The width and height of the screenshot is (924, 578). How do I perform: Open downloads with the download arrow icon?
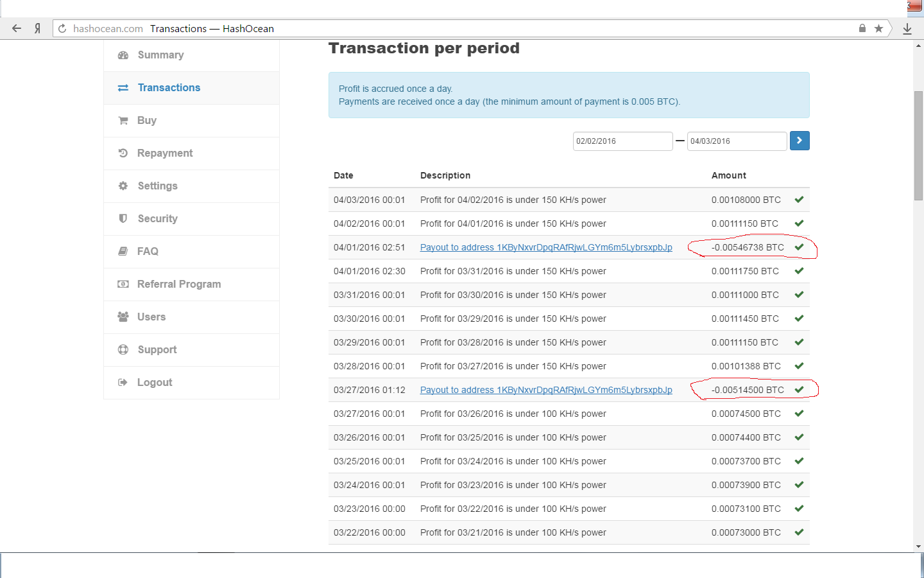coord(907,29)
